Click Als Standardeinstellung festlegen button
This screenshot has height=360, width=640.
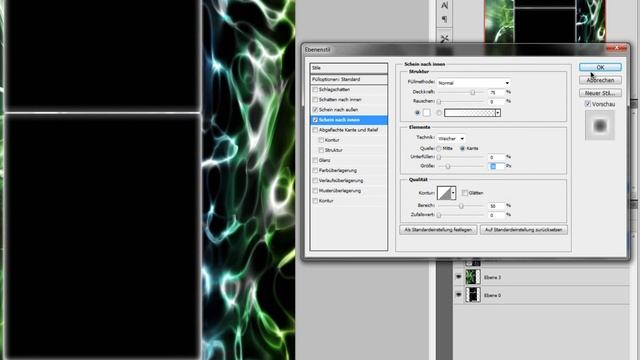[438, 230]
